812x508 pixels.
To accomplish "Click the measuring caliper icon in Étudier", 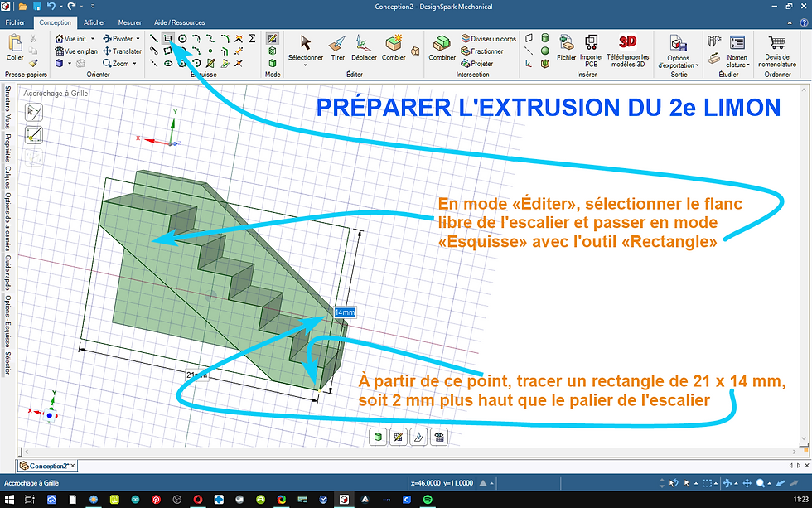I will click(714, 41).
